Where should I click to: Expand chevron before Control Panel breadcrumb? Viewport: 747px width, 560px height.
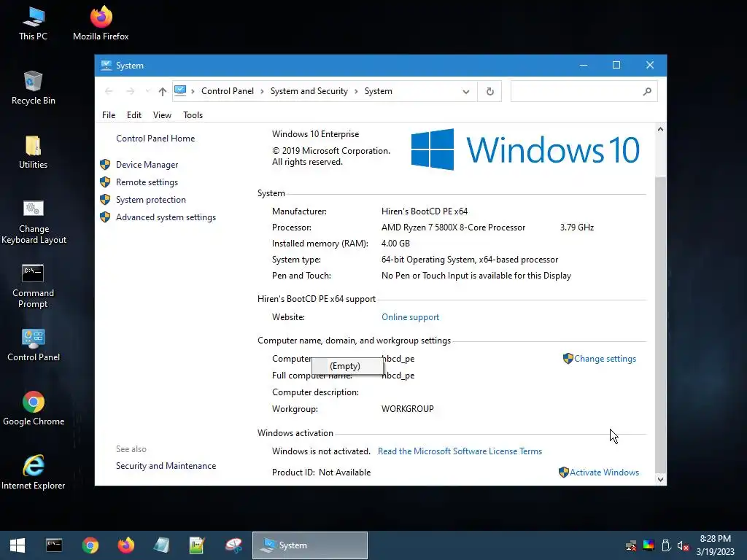[193, 91]
